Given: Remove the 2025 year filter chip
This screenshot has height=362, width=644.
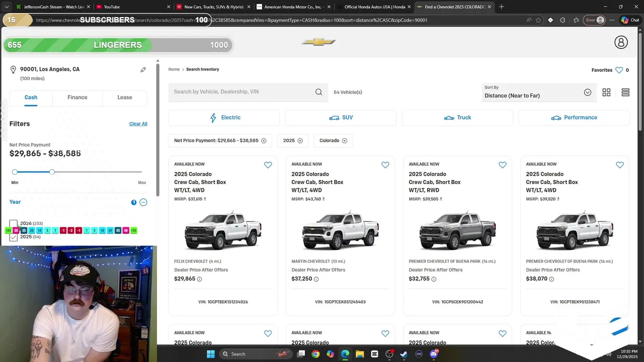Looking at the screenshot, I should click(x=300, y=141).
